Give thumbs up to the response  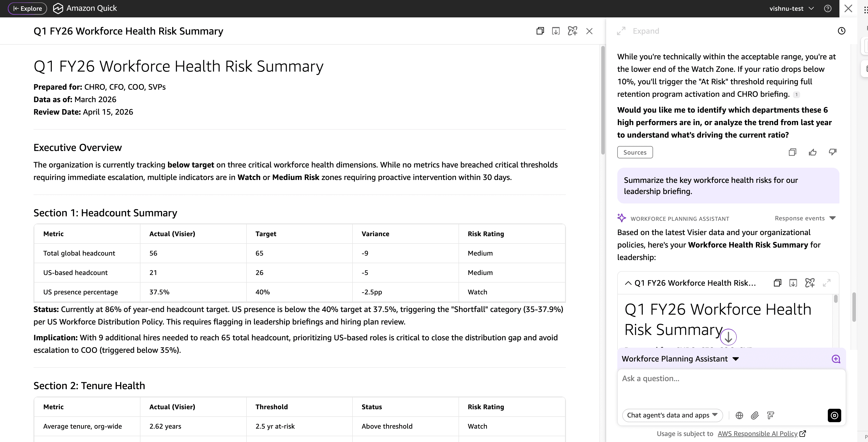pos(812,152)
